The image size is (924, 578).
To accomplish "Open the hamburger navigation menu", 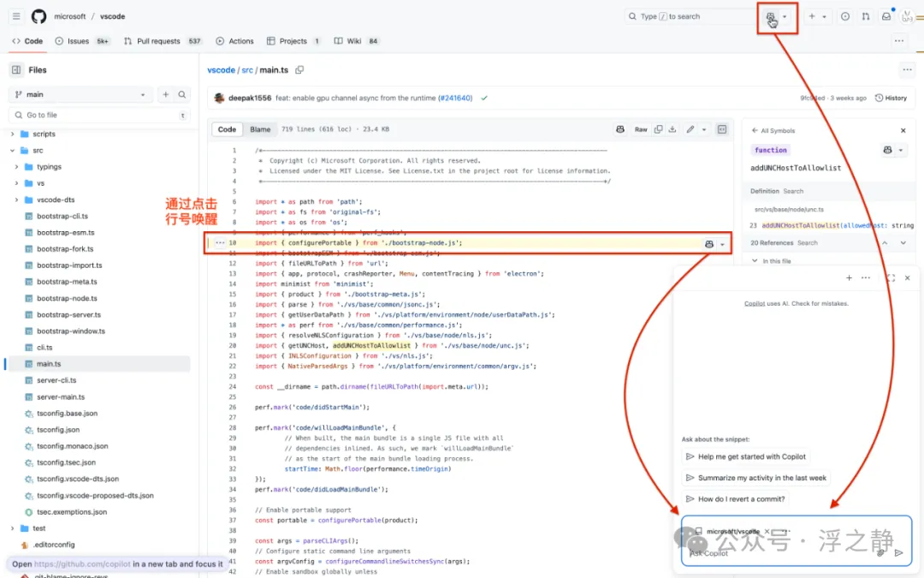I will pyautogui.click(x=16, y=16).
